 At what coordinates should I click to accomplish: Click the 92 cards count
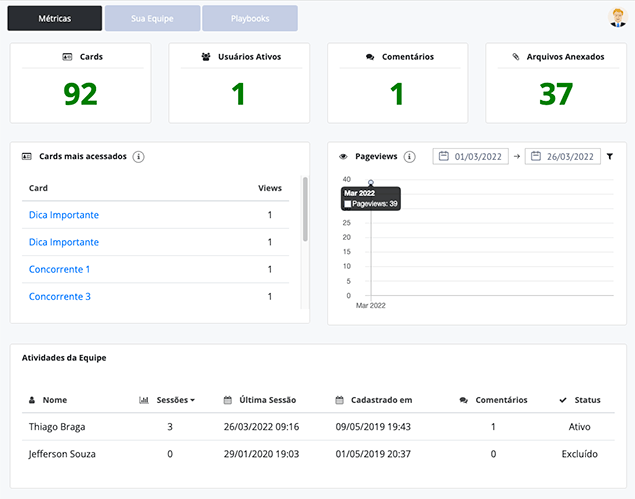click(80, 94)
